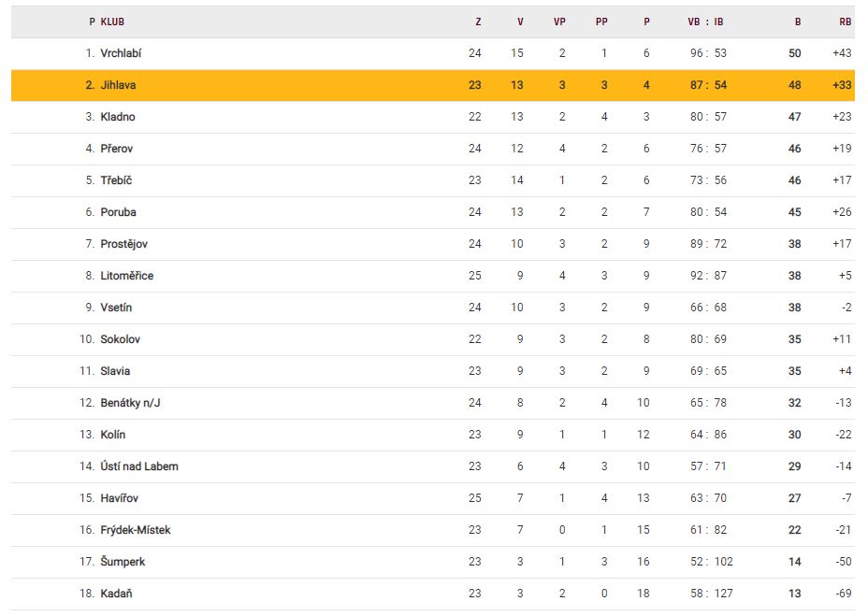This screenshot has height=616, width=868.
Task: Click the Litoměřice team name
Action: [126, 276]
